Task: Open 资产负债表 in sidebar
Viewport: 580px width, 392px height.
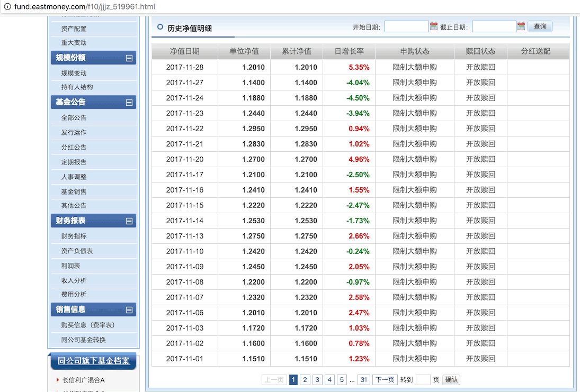Action: 77,251
